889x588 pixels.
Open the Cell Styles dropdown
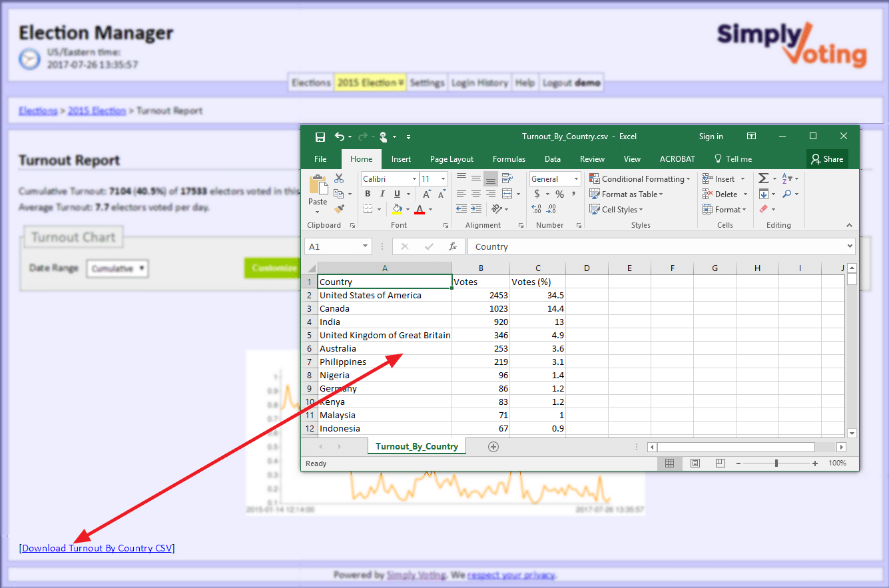click(x=616, y=209)
